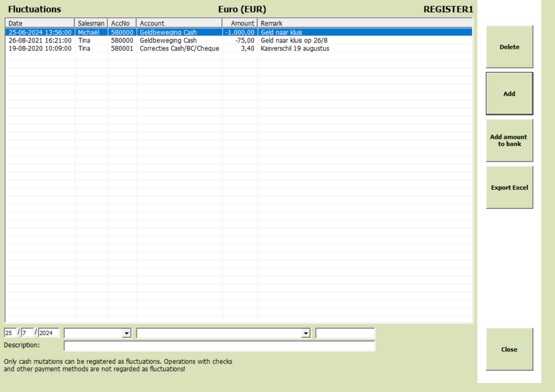555x392 pixels.
Task: Select the Kasverschil 19 augustus row
Action: pos(238,48)
